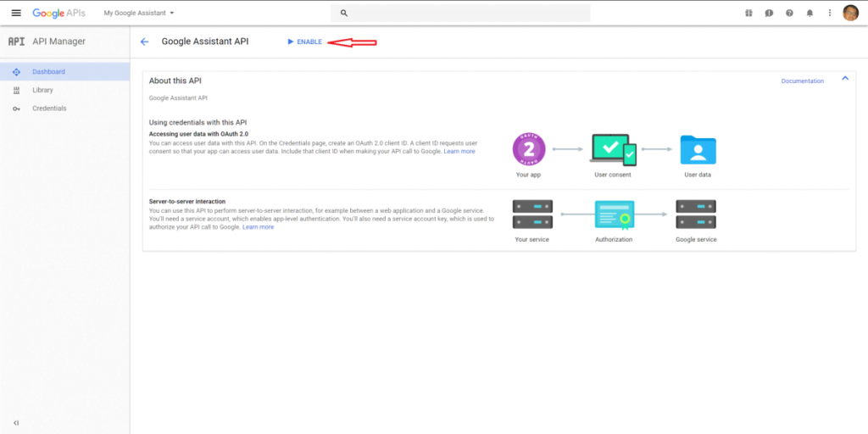Collapse the About this API panel
868x434 pixels.
click(845, 79)
